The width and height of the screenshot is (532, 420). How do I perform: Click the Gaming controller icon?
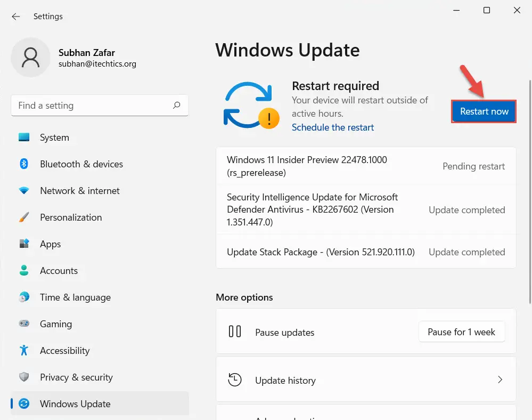click(24, 324)
